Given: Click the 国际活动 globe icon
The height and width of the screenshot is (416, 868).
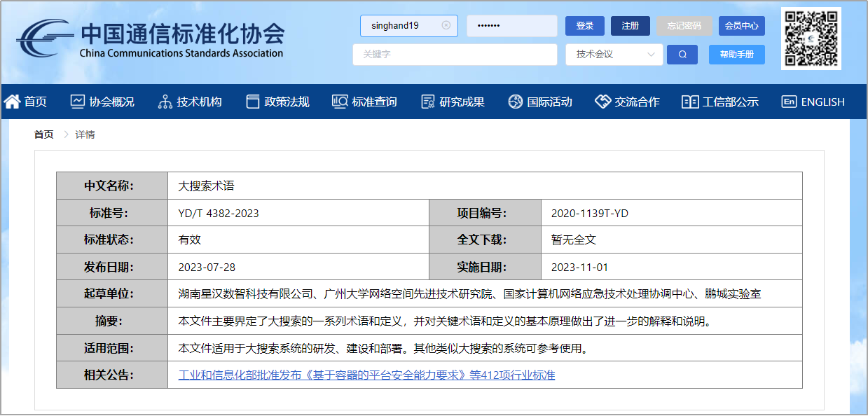Looking at the screenshot, I should click(516, 102).
